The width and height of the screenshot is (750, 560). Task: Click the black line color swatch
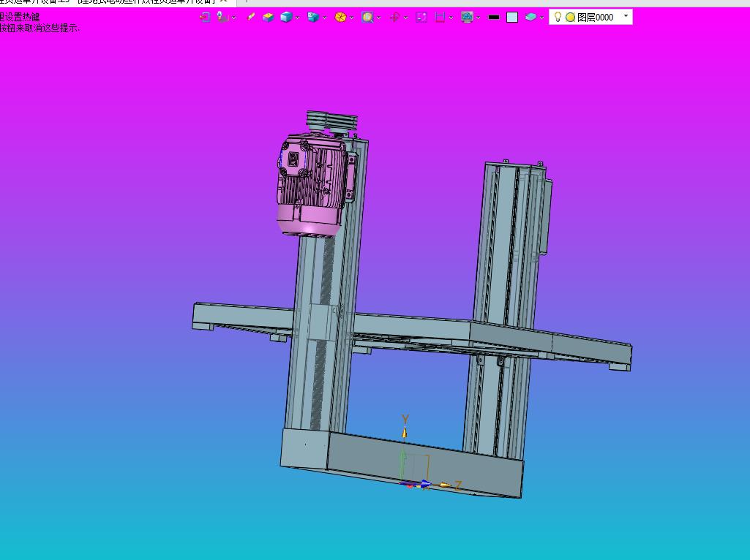coord(494,18)
